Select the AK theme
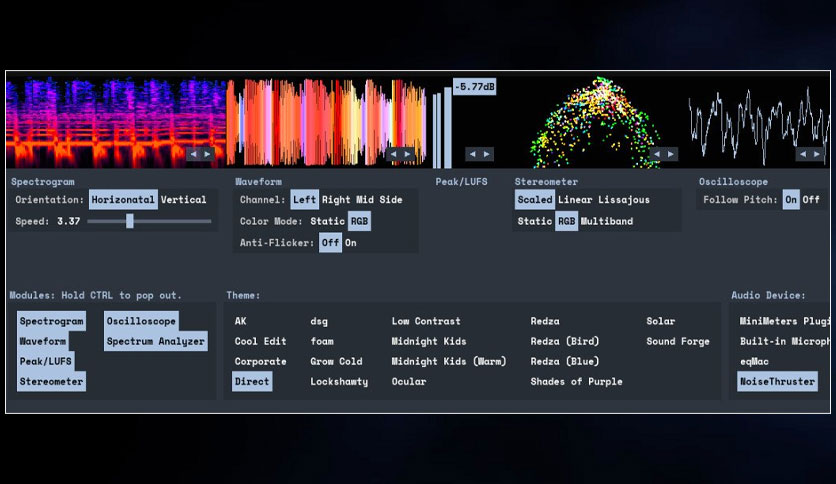 pos(240,321)
